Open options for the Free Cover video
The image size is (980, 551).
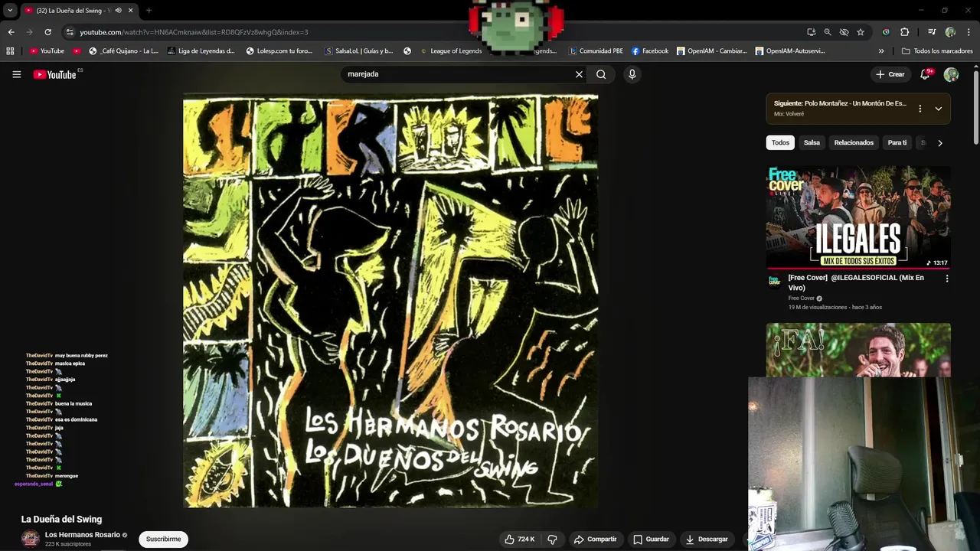coord(946,279)
